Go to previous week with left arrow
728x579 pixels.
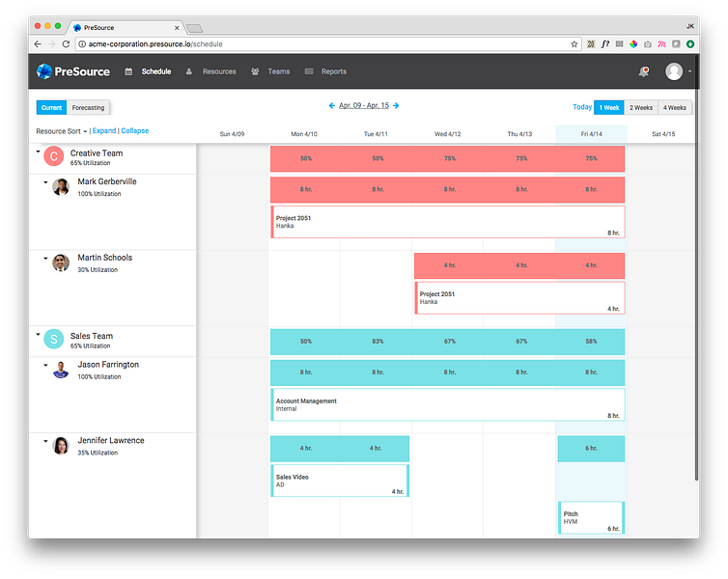point(332,106)
